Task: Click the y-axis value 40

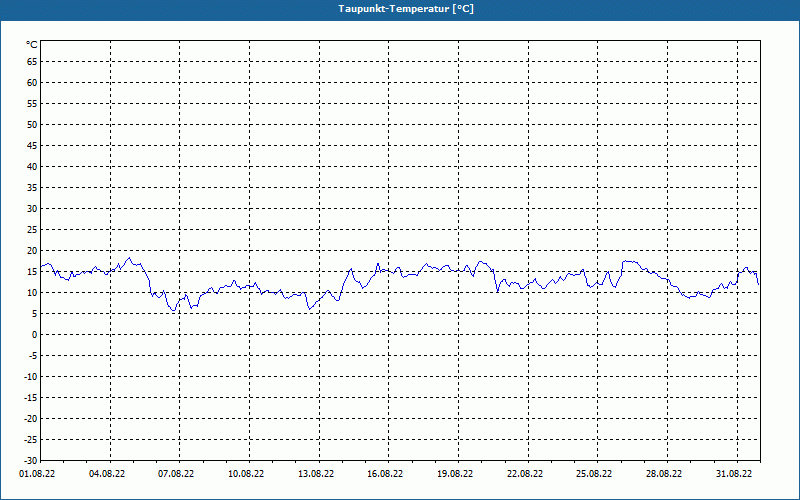Action: click(32, 167)
